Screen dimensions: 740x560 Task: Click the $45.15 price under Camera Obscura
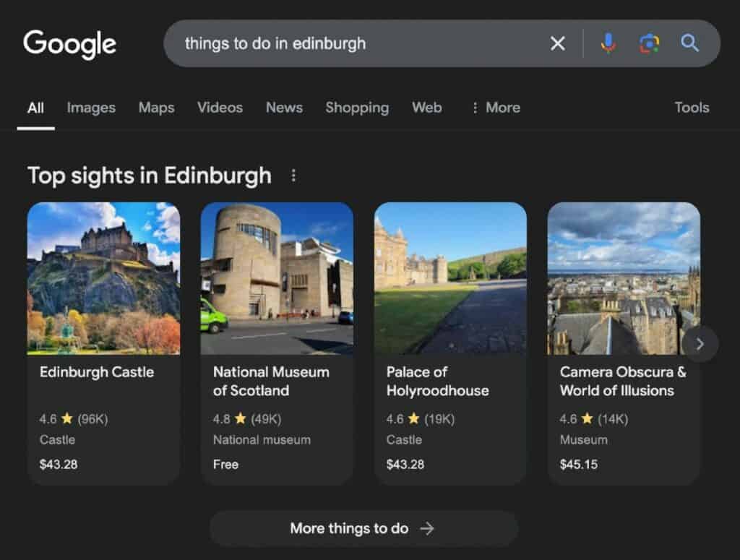(x=579, y=465)
